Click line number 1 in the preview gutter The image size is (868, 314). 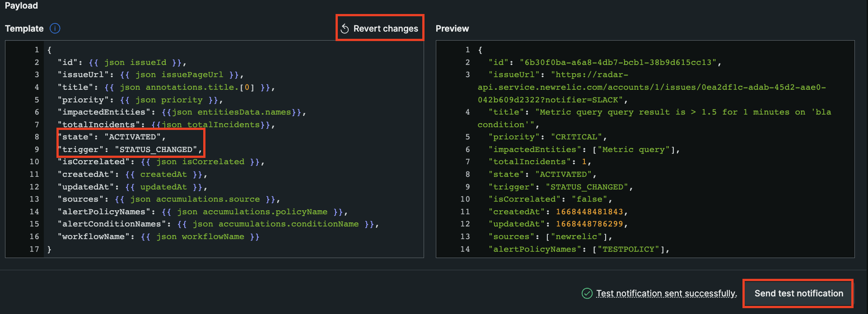(467, 50)
